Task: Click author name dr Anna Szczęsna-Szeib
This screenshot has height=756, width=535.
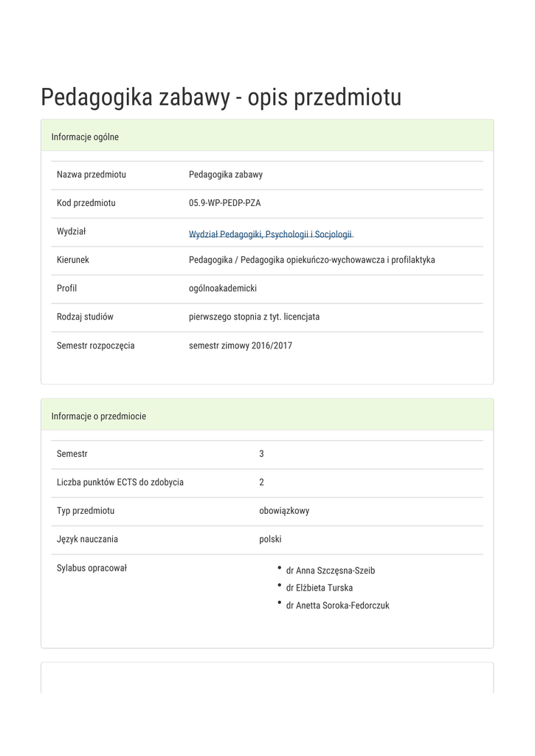Action: pos(330,571)
